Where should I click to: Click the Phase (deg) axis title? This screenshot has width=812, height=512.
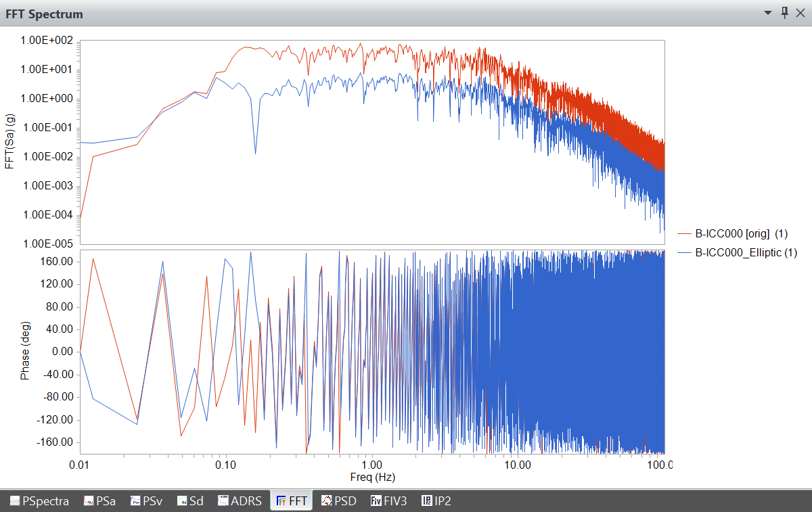tap(25, 351)
